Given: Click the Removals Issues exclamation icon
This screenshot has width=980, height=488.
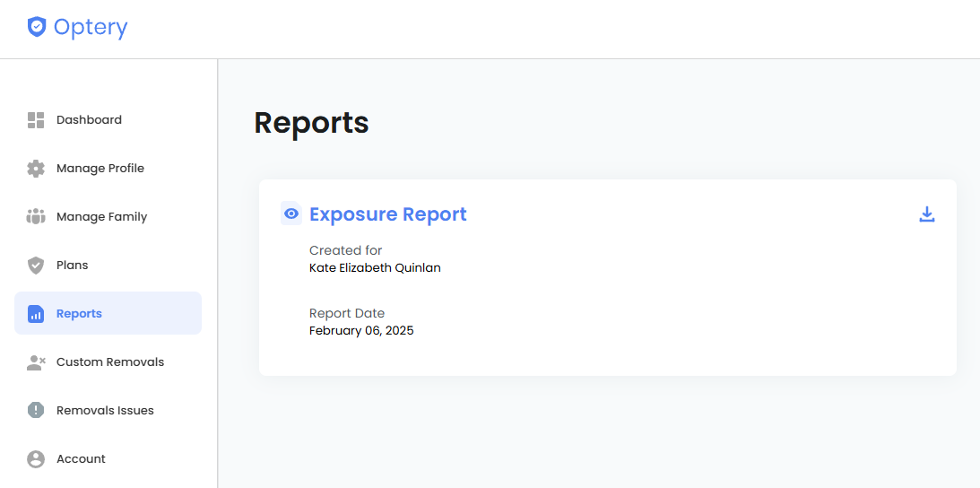Looking at the screenshot, I should coord(36,411).
